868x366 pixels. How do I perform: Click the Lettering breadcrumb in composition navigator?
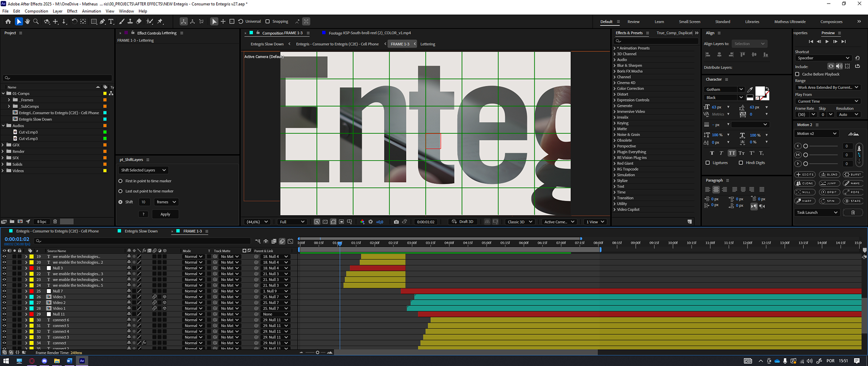[x=428, y=44]
